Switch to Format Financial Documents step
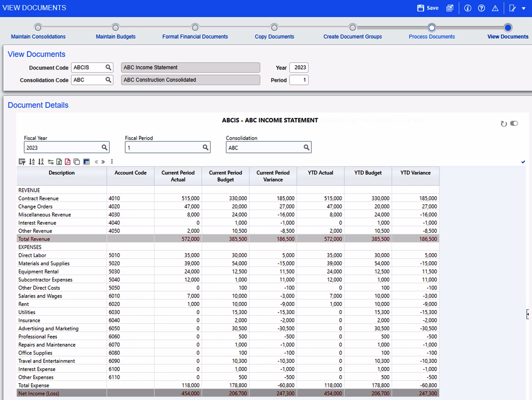Screen dimensions: 532x400 (195, 28)
